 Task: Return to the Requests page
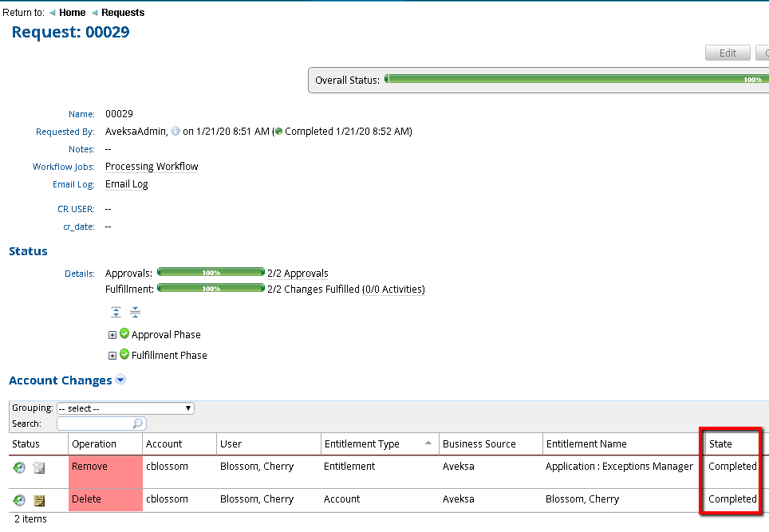tap(124, 12)
